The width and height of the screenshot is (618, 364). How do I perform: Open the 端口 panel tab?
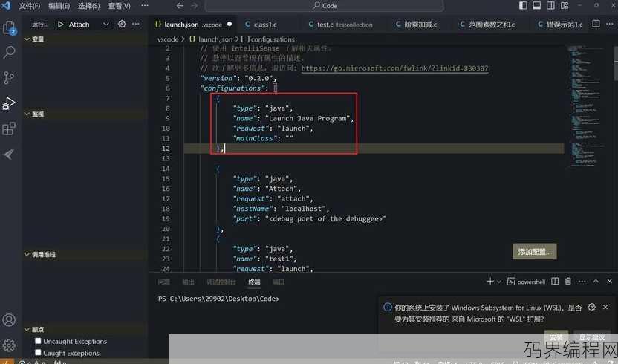[279, 282]
